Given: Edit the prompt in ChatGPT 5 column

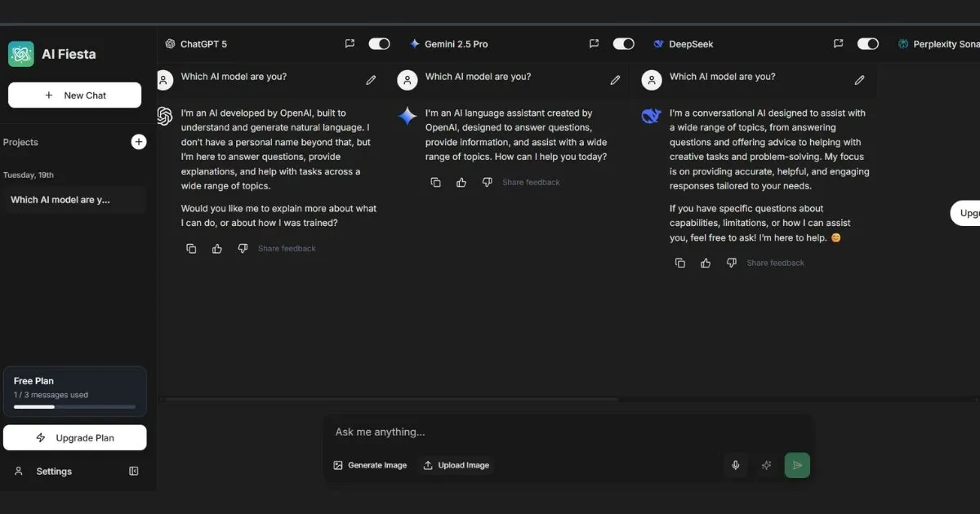Looking at the screenshot, I should (x=371, y=80).
